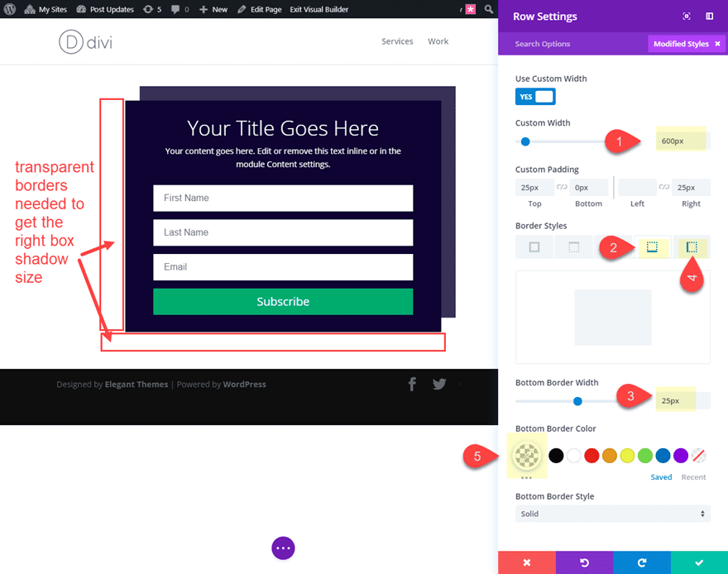Click the Subscribe button in the form
Screen dimensions: 728x574
(283, 302)
